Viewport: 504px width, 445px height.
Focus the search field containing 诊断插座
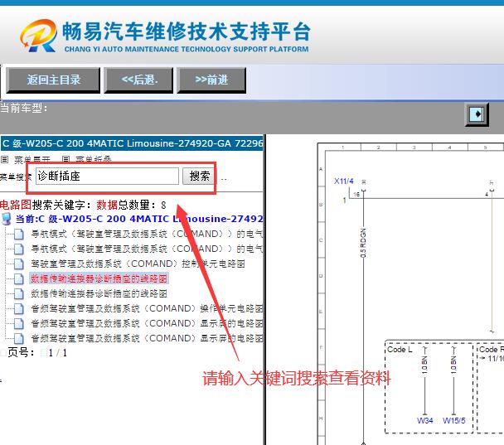(108, 176)
